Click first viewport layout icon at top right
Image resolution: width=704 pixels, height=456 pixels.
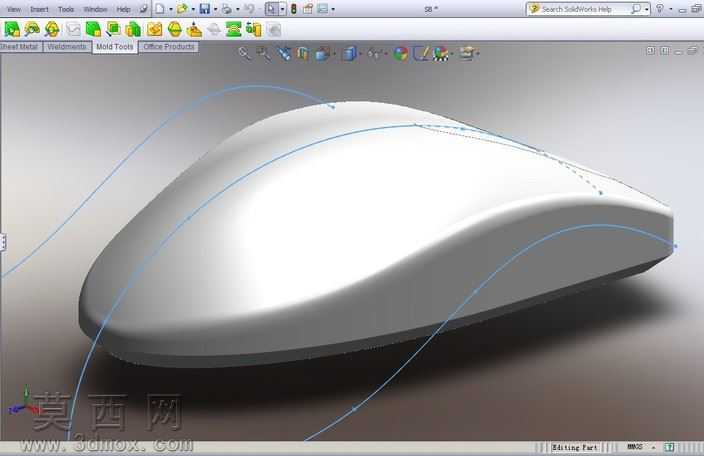[651, 51]
